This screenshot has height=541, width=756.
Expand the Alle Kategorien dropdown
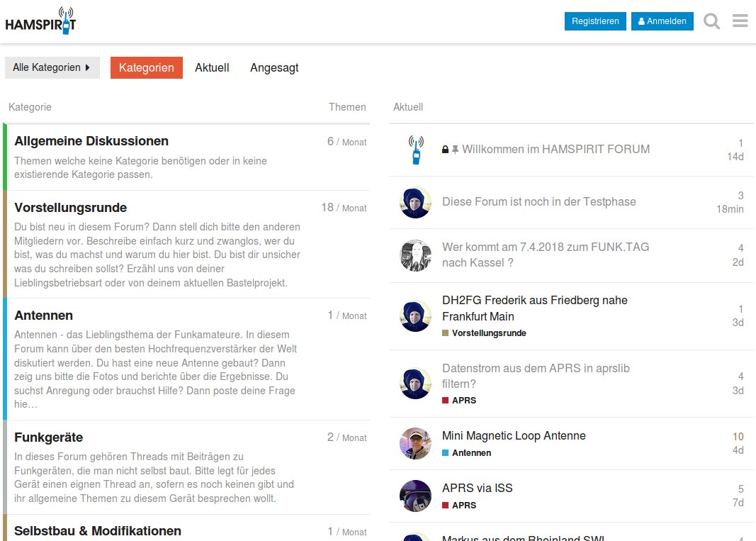(x=52, y=67)
